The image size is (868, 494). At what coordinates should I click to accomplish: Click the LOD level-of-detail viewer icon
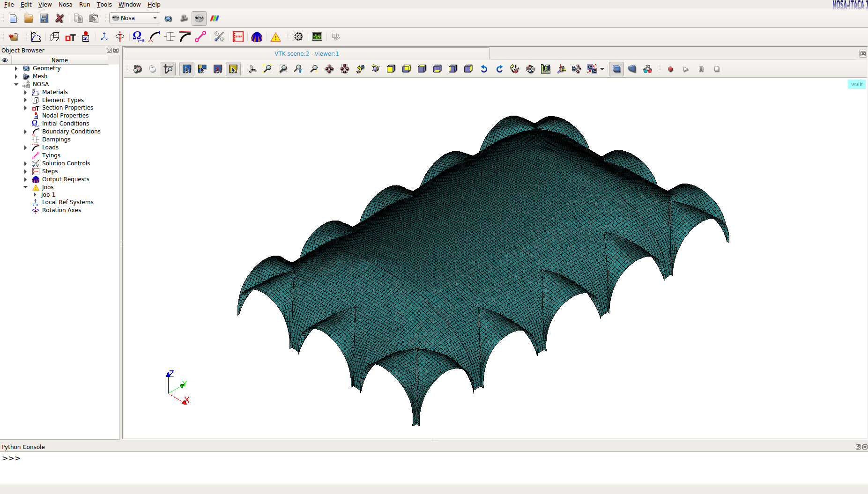click(530, 69)
